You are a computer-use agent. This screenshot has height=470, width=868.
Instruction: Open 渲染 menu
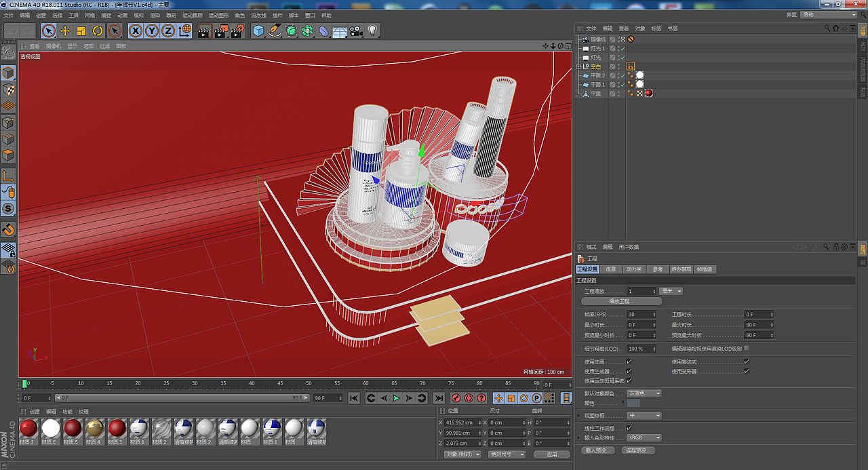coord(155,15)
